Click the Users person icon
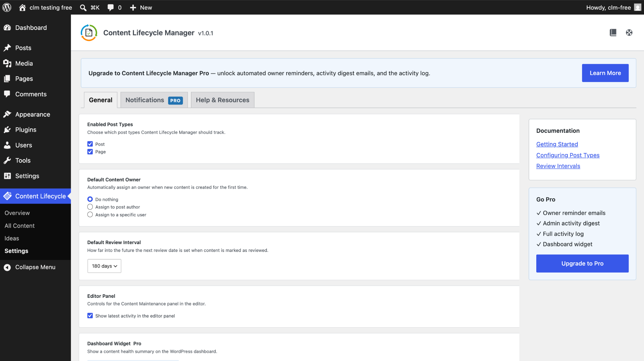This screenshot has width=644, height=361. pyautogui.click(x=7, y=145)
